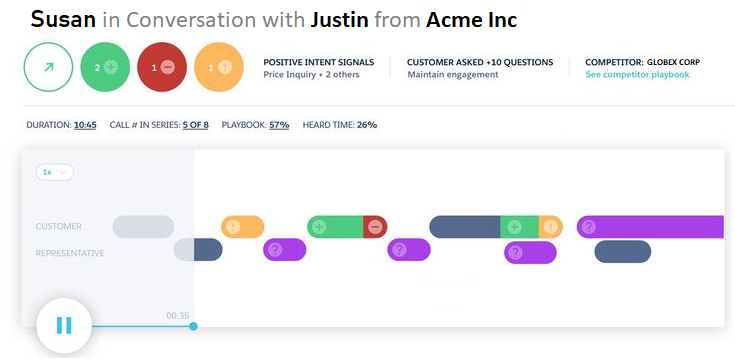This screenshot has width=735, height=360.
Task: Click the 57% playbook percentage link
Action: click(279, 125)
